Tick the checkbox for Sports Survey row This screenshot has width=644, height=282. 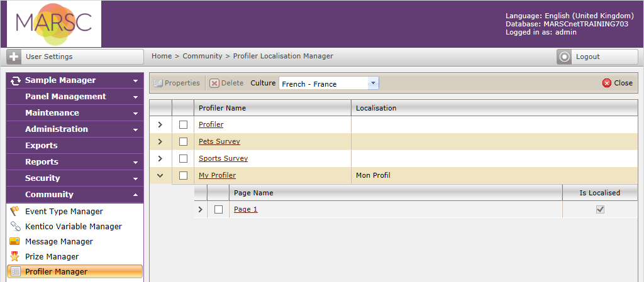[x=183, y=158]
